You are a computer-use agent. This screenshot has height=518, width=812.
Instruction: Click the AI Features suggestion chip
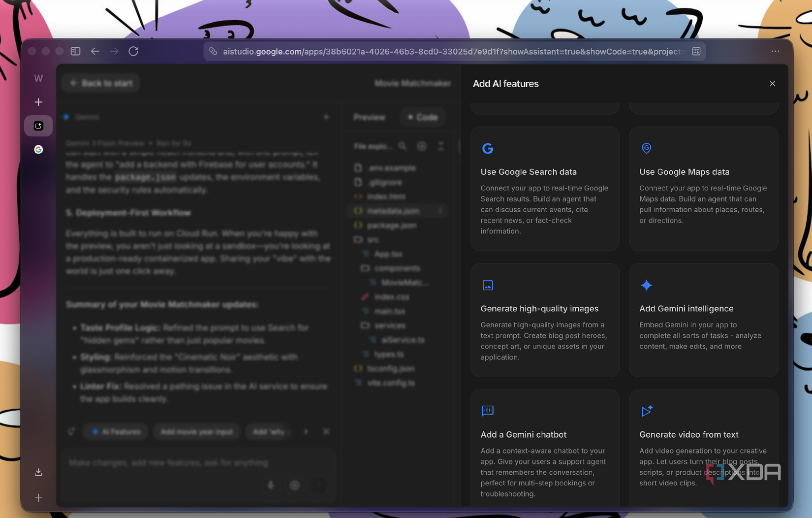(x=116, y=432)
